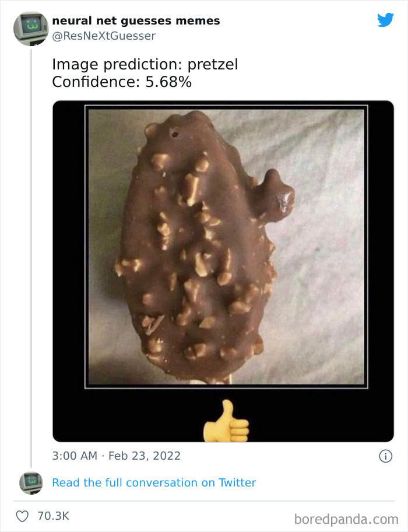Screen dimensions: 408x532
Task: Click the 3:00 AM tweet time
Action: point(75,456)
